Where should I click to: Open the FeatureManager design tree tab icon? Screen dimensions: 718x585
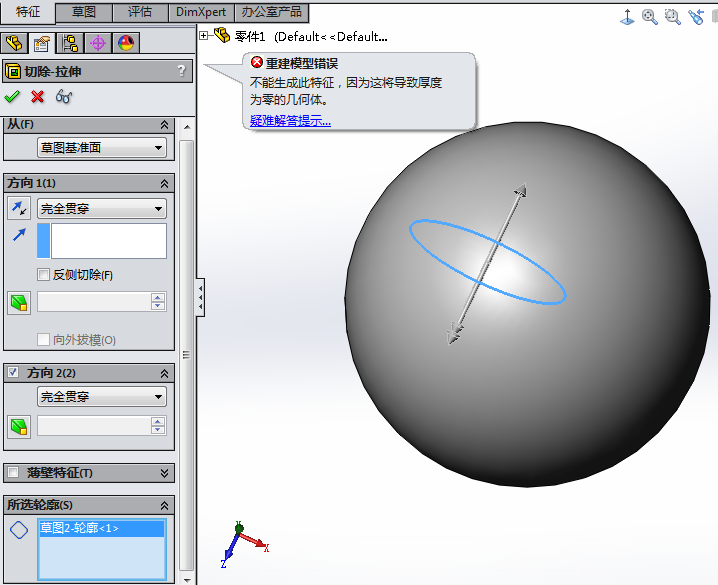point(14,43)
